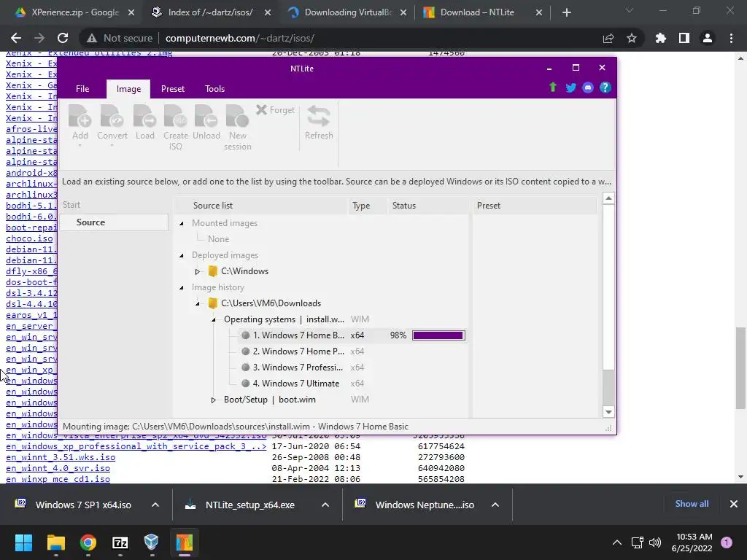Click the Unload toolbar icon
747x560 pixels.
[x=206, y=122]
